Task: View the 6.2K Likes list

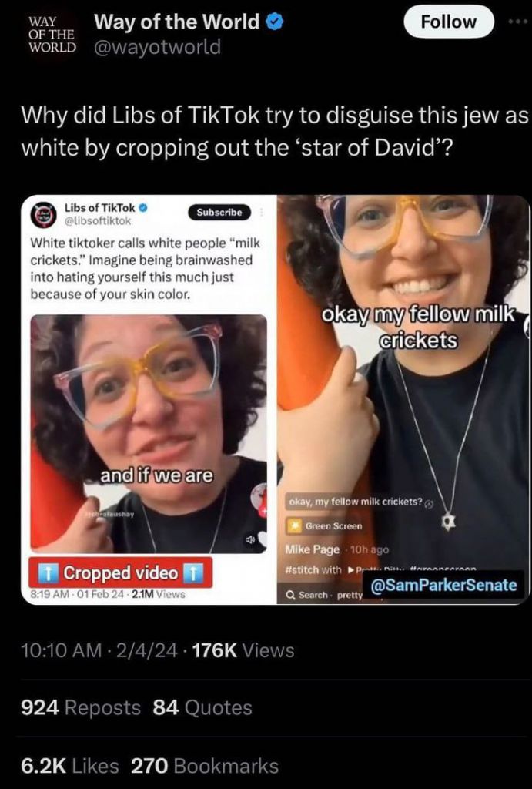Action: [70, 766]
